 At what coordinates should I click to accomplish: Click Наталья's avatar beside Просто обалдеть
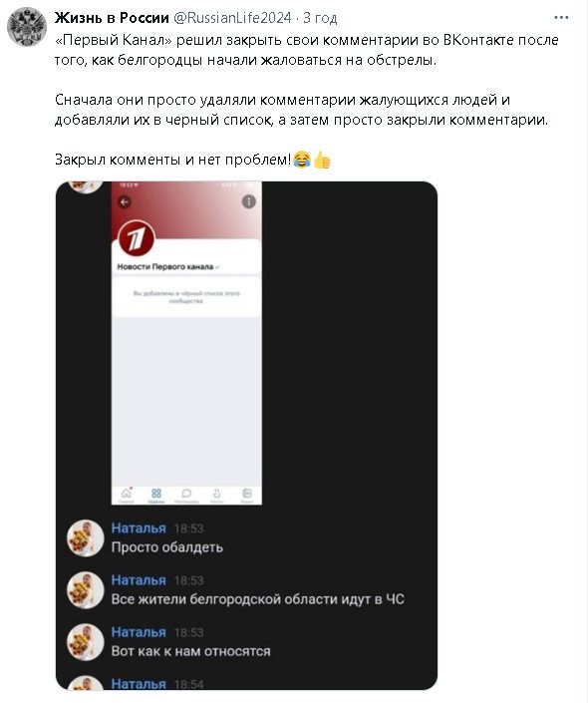pos(85,538)
